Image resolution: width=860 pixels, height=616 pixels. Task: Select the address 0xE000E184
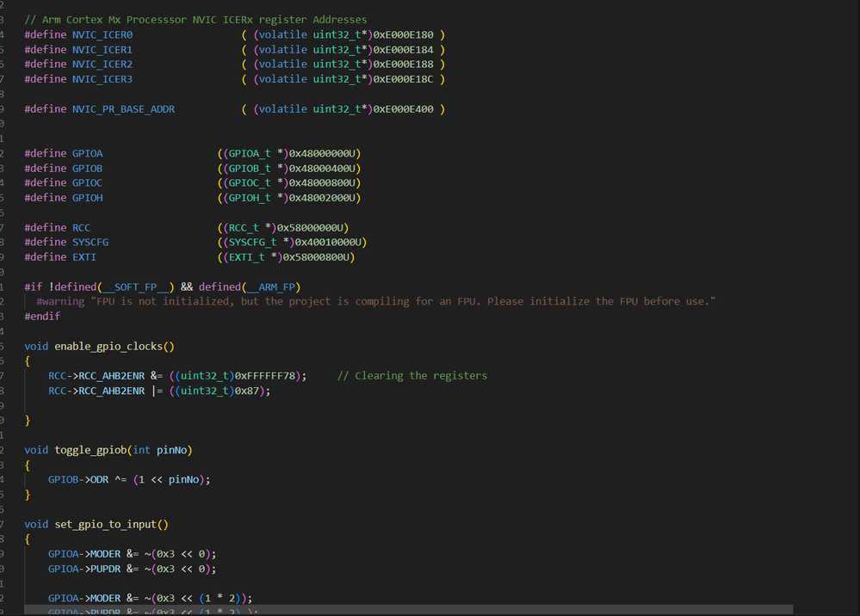point(403,49)
